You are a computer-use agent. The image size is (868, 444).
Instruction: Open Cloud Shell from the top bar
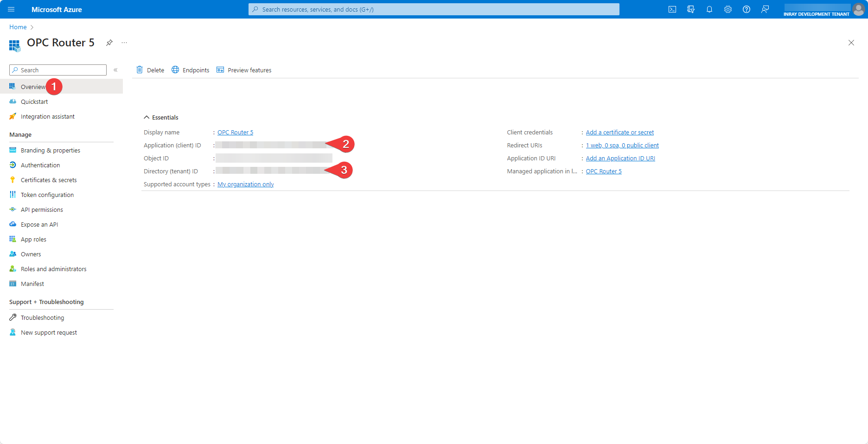[x=672, y=9]
